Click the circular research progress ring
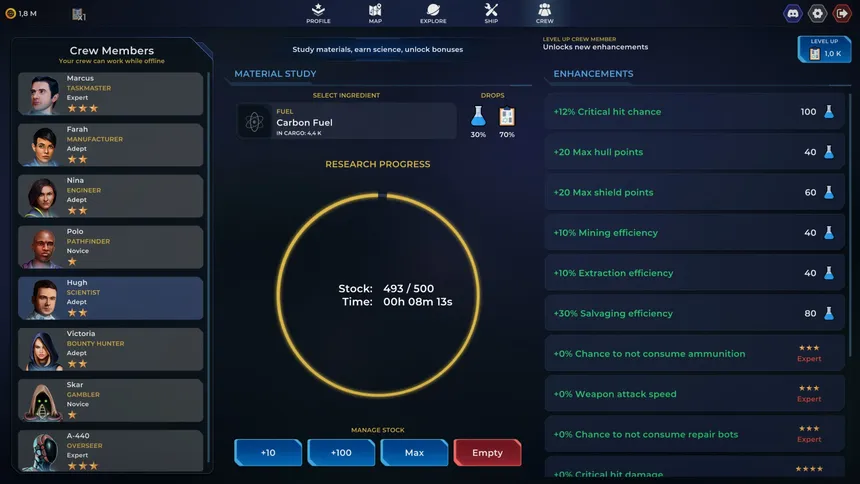The height and width of the screenshot is (484, 860). point(378,295)
